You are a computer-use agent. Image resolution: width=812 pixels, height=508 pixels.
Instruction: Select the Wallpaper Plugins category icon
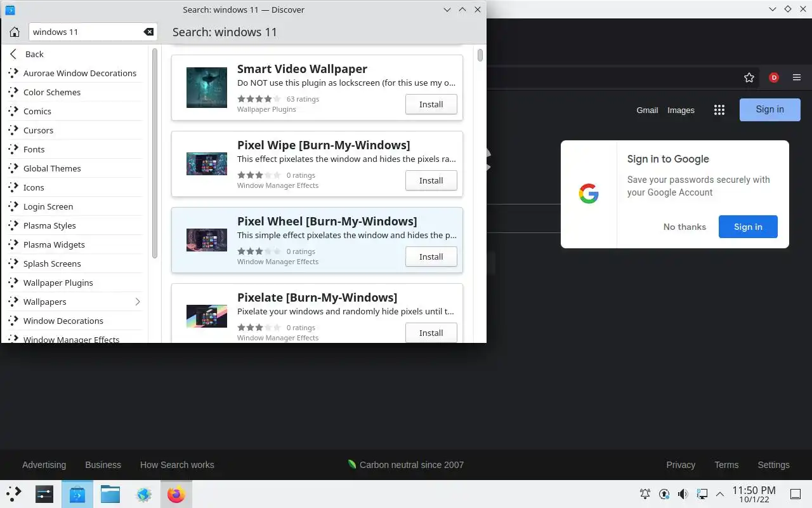point(13,283)
